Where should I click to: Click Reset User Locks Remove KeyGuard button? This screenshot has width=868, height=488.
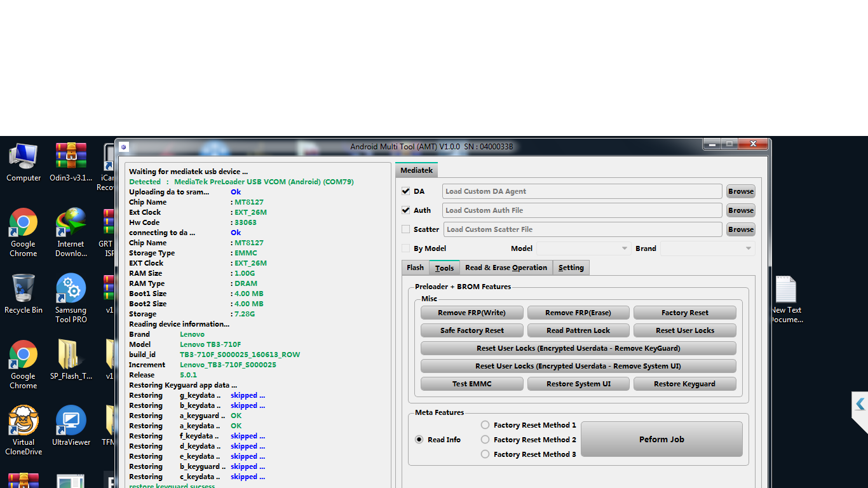click(578, 348)
